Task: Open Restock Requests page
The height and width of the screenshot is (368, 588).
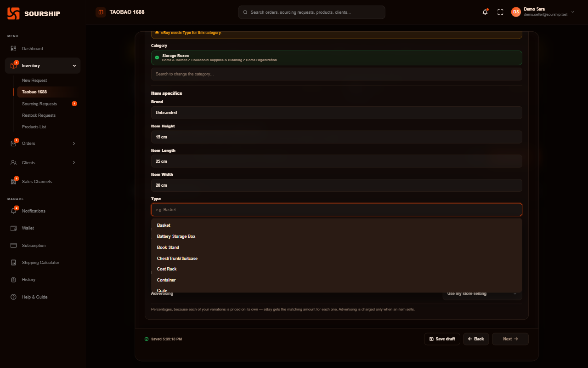Action: (39, 115)
